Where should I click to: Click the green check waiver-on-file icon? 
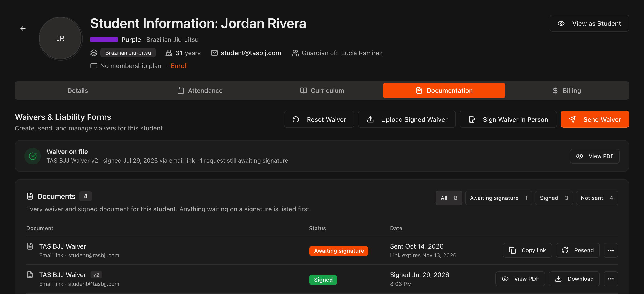[x=33, y=156]
